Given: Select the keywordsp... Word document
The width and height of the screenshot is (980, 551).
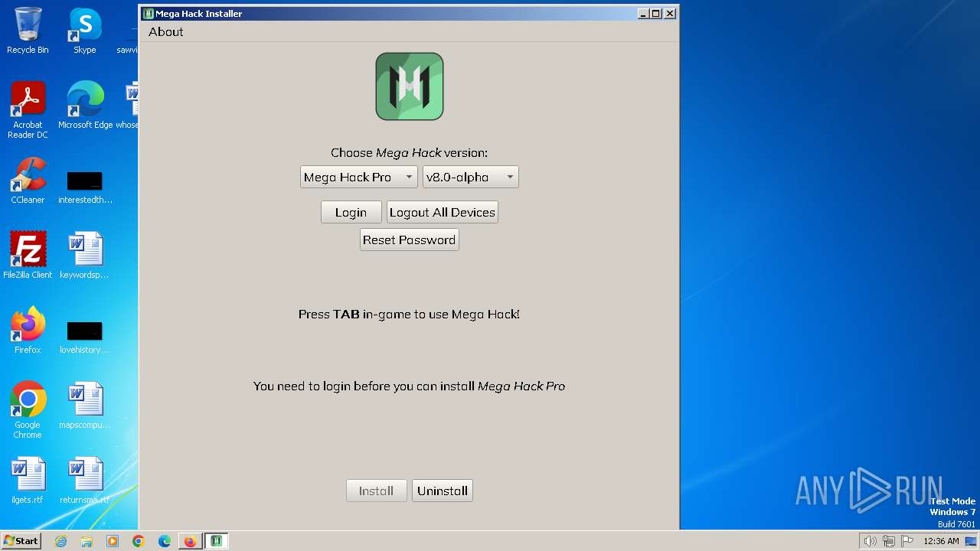Looking at the screenshot, I should (85, 256).
